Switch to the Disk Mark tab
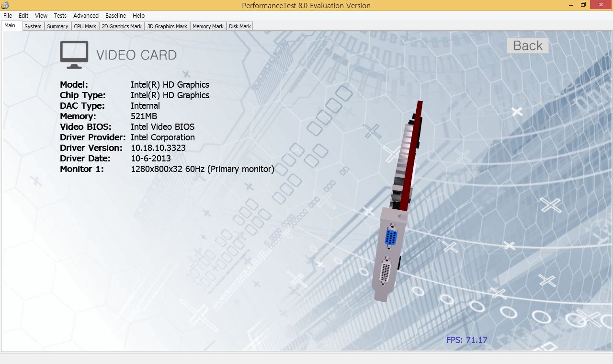The height and width of the screenshot is (364, 613). coord(239,26)
